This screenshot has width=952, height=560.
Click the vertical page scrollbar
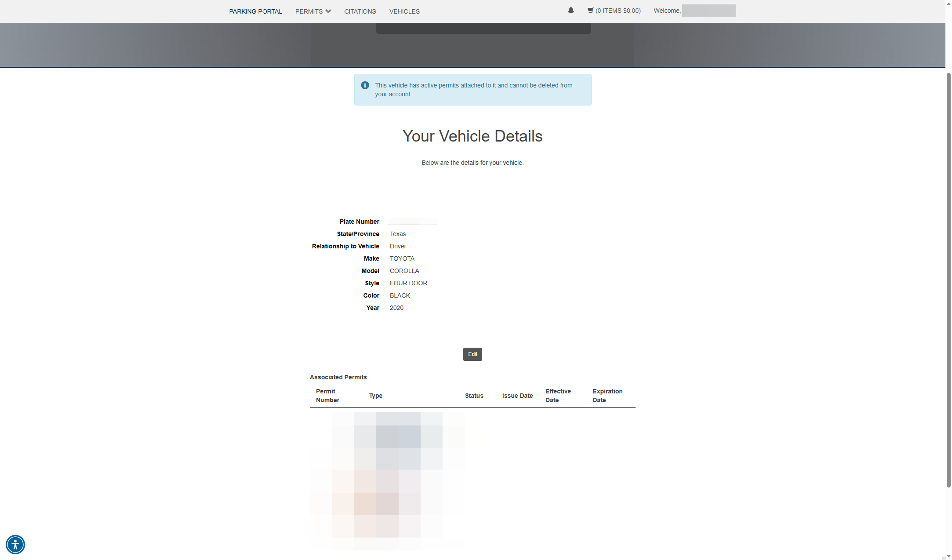click(x=948, y=280)
